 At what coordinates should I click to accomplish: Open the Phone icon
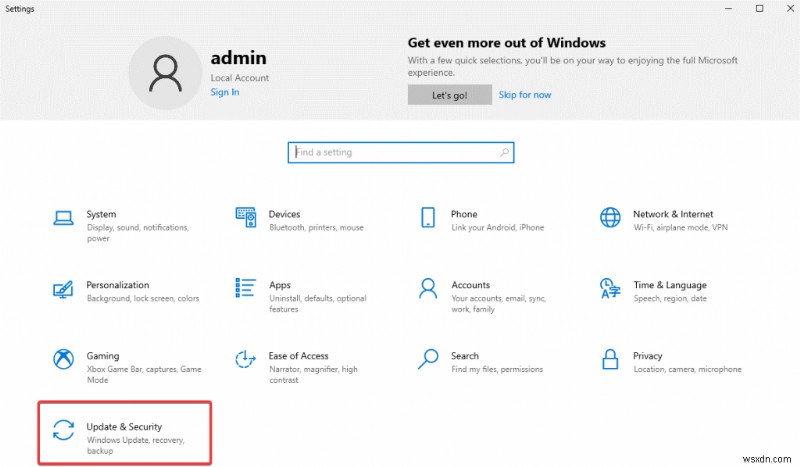click(x=428, y=217)
